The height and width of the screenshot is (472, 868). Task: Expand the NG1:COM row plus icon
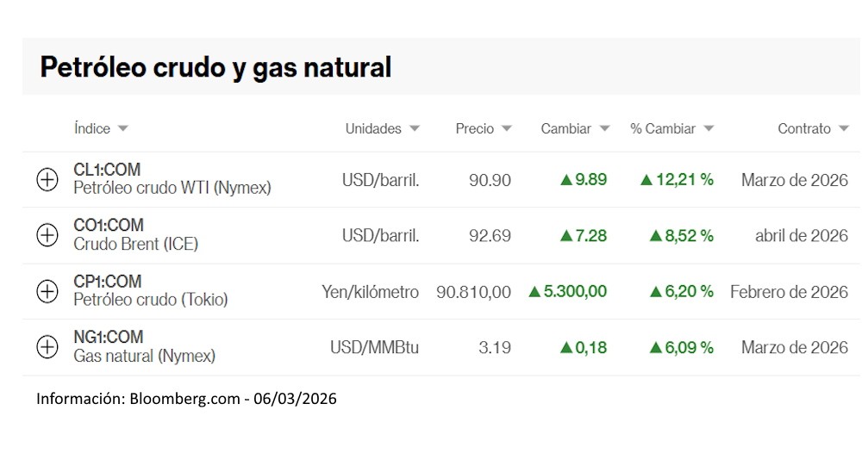[47, 347]
